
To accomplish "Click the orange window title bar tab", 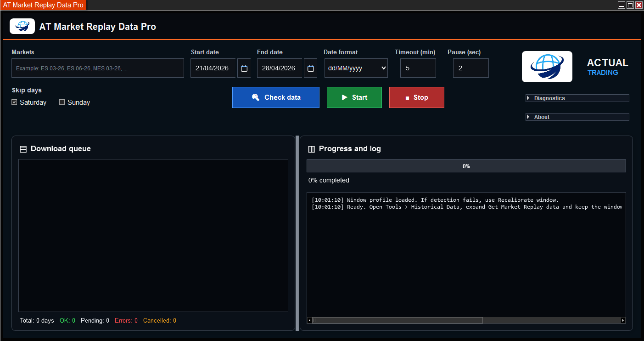I will pos(43,5).
